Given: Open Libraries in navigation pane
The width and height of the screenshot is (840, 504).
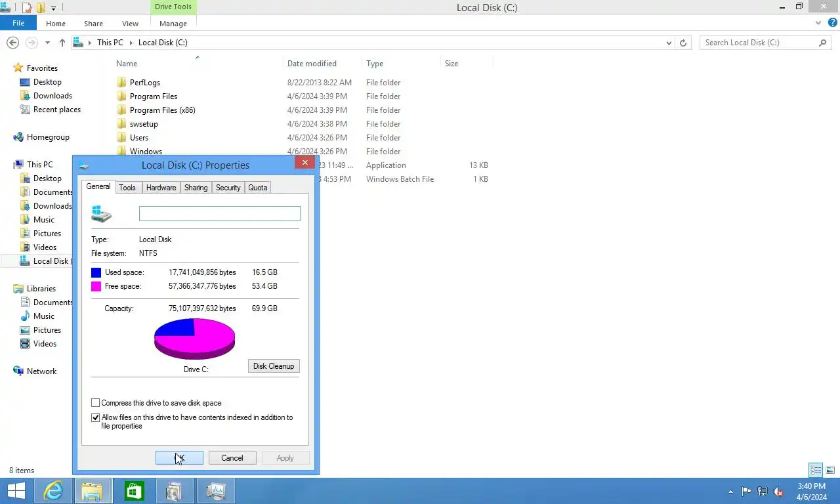Looking at the screenshot, I should [41, 289].
